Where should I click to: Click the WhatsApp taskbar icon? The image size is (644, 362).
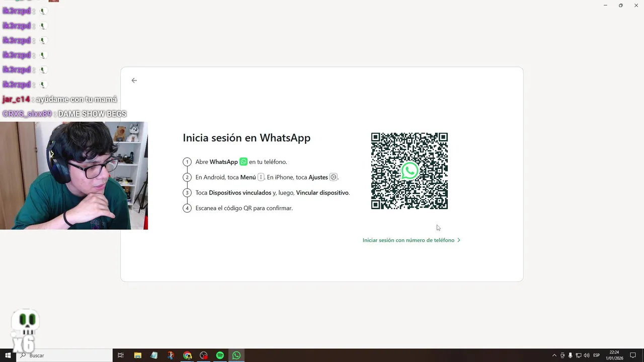click(x=236, y=355)
